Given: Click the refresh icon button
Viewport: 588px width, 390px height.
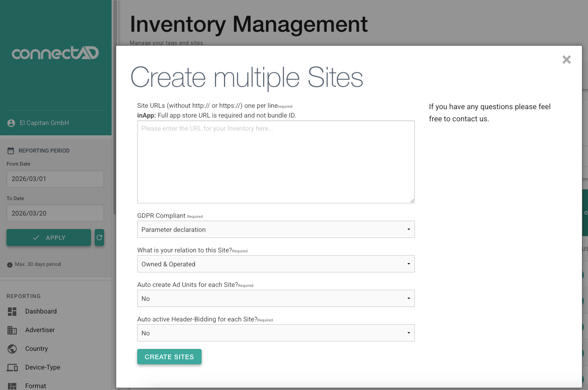Looking at the screenshot, I should 99,237.
